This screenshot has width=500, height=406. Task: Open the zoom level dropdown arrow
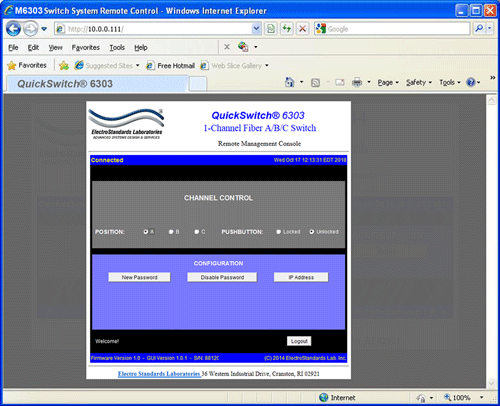click(481, 397)
